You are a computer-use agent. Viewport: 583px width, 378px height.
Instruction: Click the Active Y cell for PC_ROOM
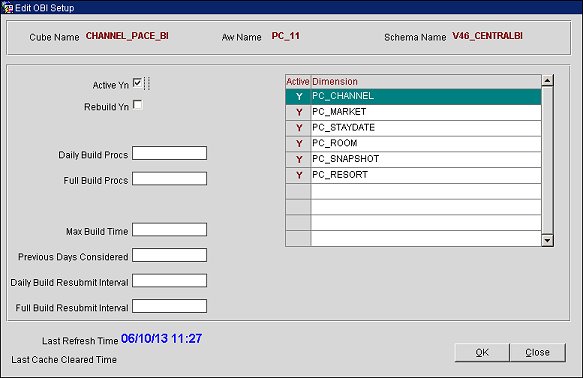tap(298, 143)
